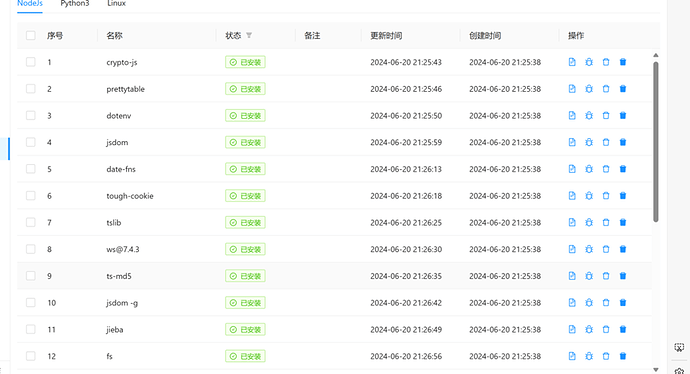690x374 pixels.
Task: View the log icon in tslib row
Action: point(572,222)
